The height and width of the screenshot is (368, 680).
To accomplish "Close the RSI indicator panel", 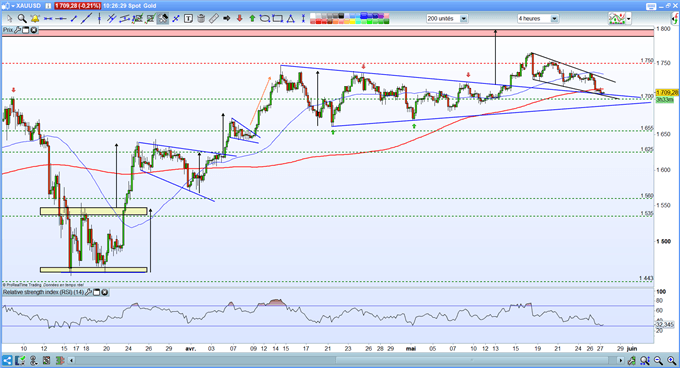I will 105,292.
